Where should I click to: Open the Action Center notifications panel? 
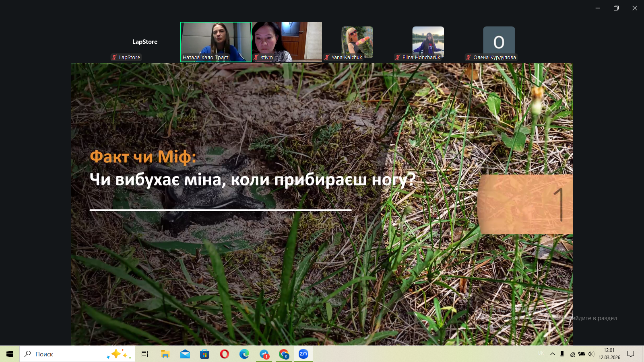(631, 354)
